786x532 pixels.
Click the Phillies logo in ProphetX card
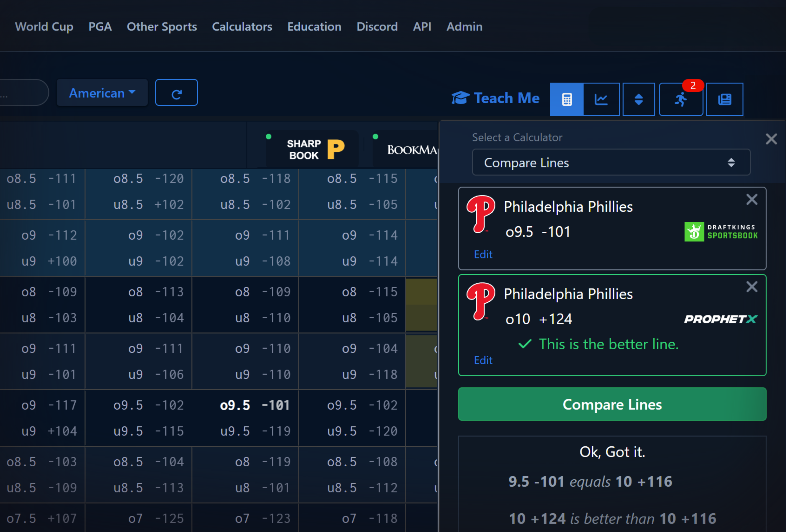481,302
